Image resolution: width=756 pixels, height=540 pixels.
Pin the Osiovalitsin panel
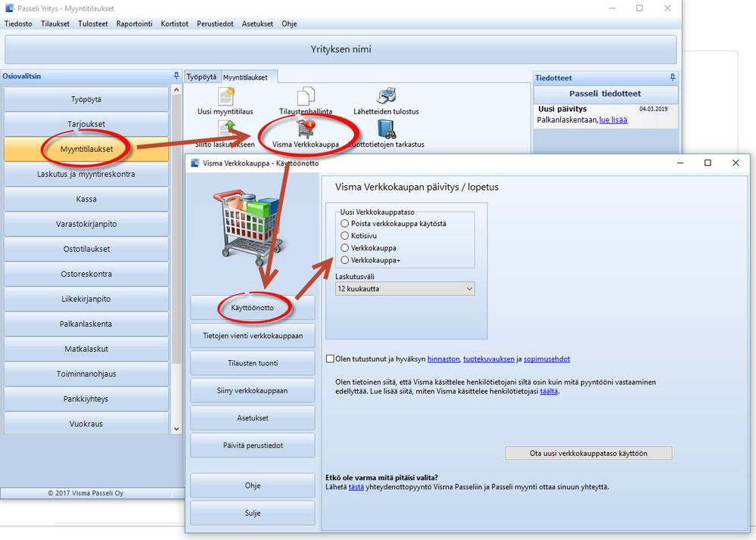click(176, 76)
